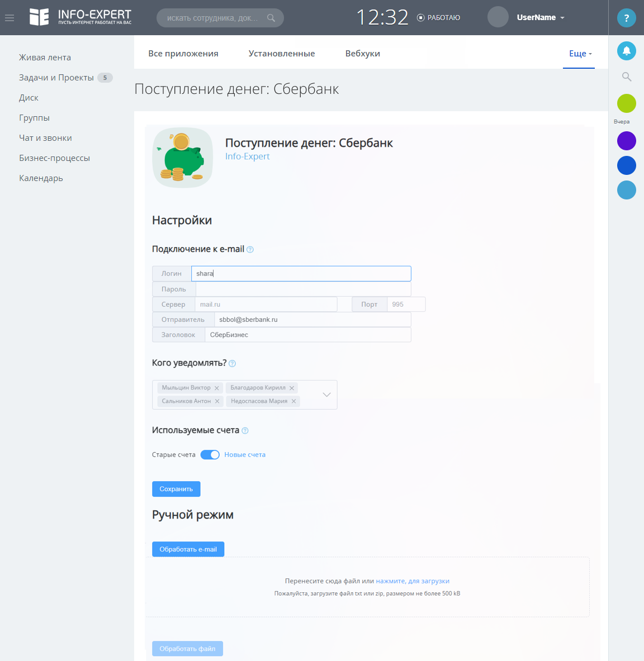Click the Info-Expert developer link
Viewport: 644px width, 661px height.
pyautogui.click(x=247, y=156)
